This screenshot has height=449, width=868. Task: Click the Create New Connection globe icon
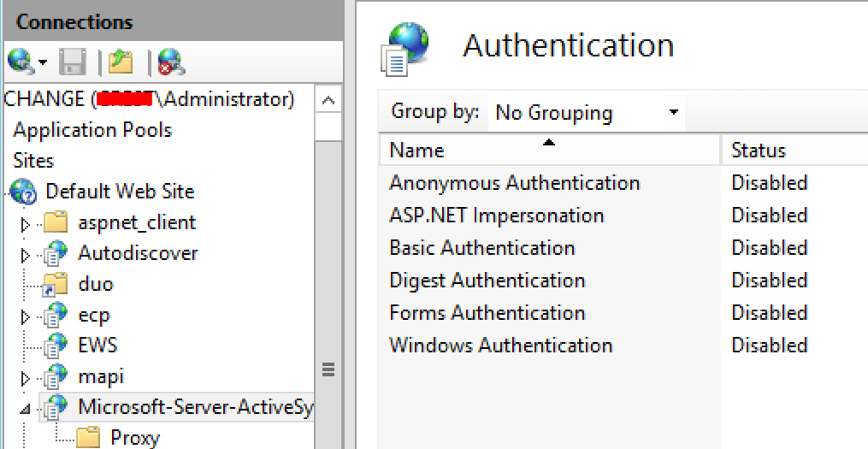coord(21,62)
